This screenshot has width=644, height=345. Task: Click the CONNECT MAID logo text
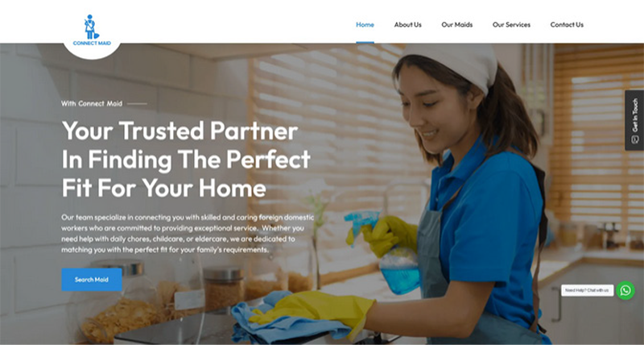pyautogui.click(x=92, y=44)
